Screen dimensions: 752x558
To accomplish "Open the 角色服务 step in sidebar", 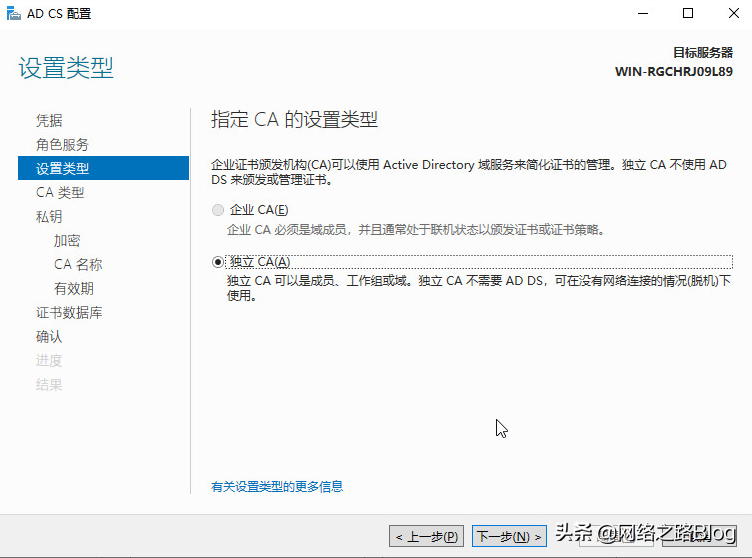I will [62, 144].
